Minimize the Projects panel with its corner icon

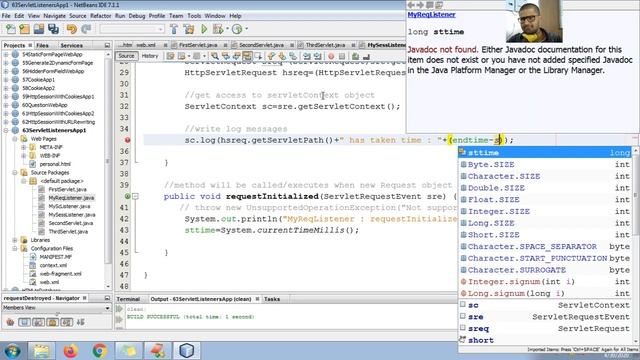click(x=107, y=45)
